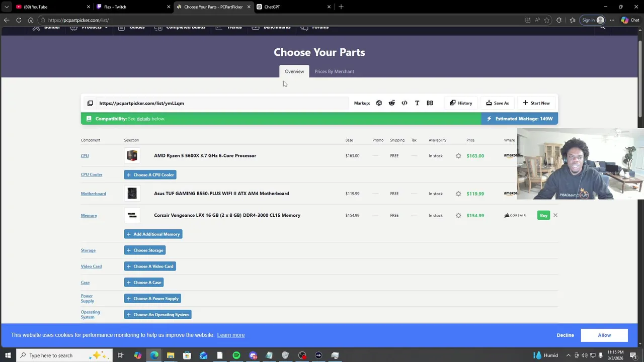Screen dimensions: 644x362
Task: Select the Prices By Merchant tab
Action: [334, 71]
